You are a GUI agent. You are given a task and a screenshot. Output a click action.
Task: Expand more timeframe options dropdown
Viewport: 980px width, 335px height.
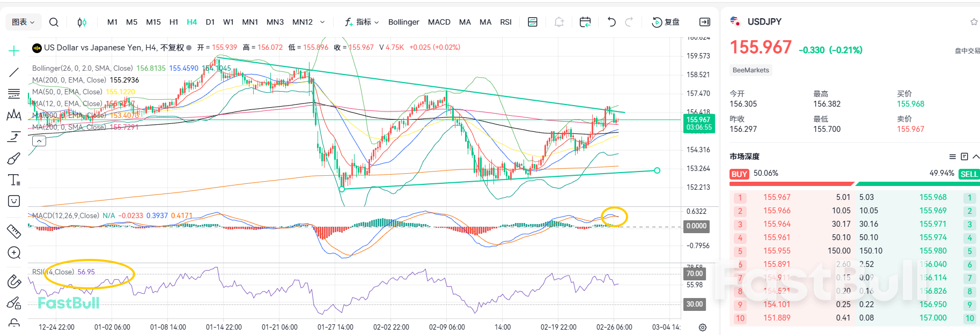tap(322, 22)
